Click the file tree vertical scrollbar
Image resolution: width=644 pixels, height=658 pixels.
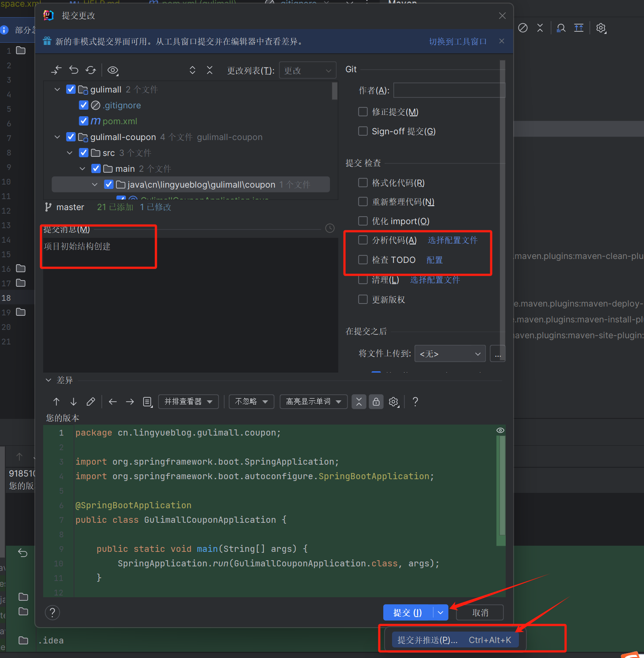335,91
